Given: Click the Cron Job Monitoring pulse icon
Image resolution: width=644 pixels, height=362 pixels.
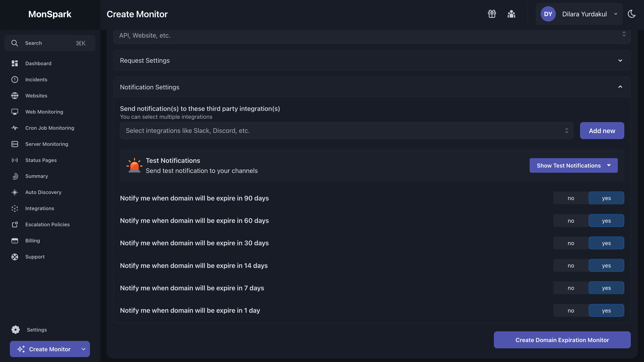Looking at the screenshot, I should coord(15,128).
